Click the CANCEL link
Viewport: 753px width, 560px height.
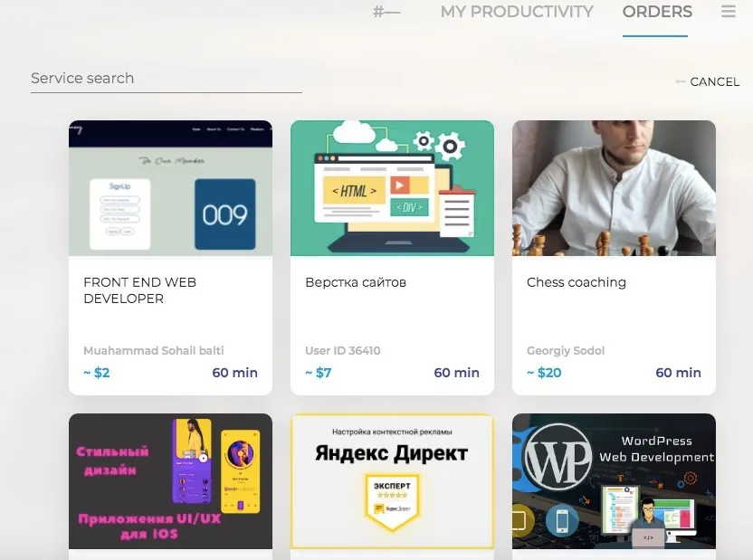tap(715, 82)
